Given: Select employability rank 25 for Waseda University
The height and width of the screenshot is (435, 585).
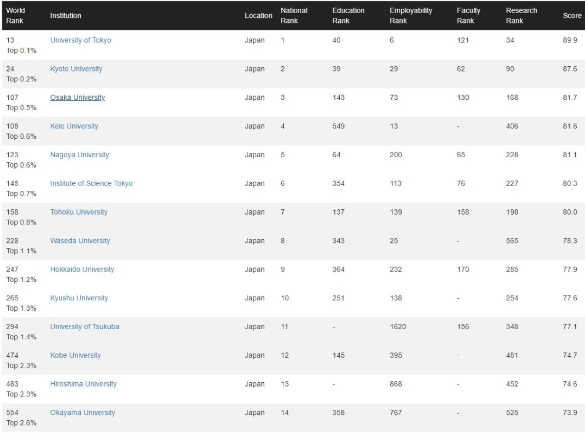Looking at the screenshot, I should point(394,241).
